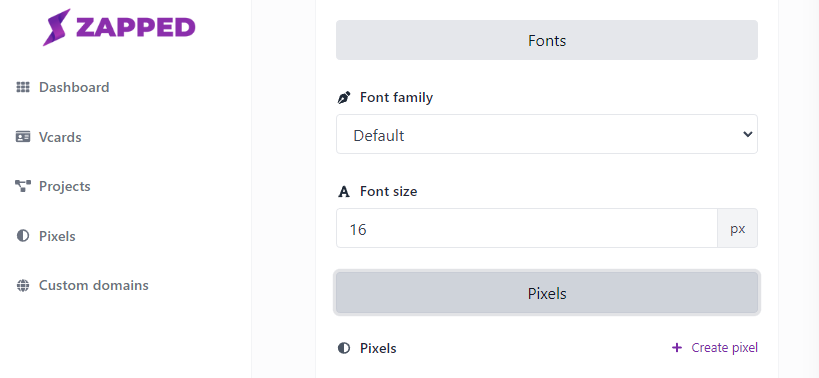819x378 pixels.
Task: Focus the Font size input field
Action: coord(527,228)
